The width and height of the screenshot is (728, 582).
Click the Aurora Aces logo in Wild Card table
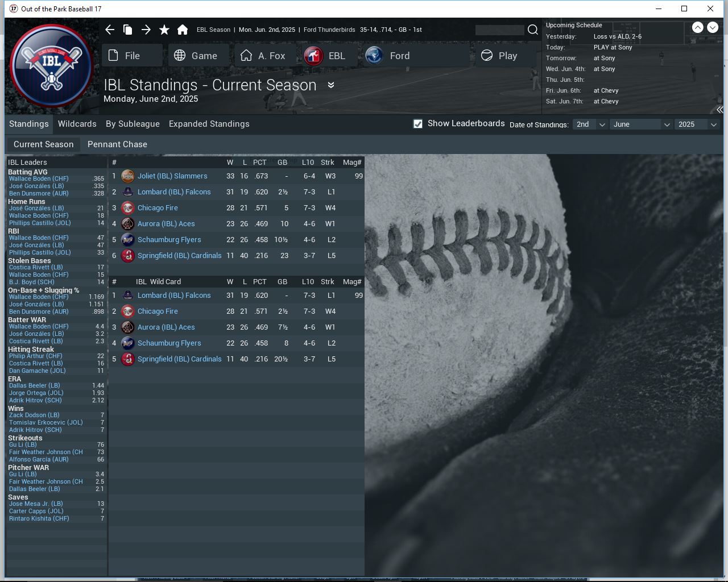tap(128, 327)
